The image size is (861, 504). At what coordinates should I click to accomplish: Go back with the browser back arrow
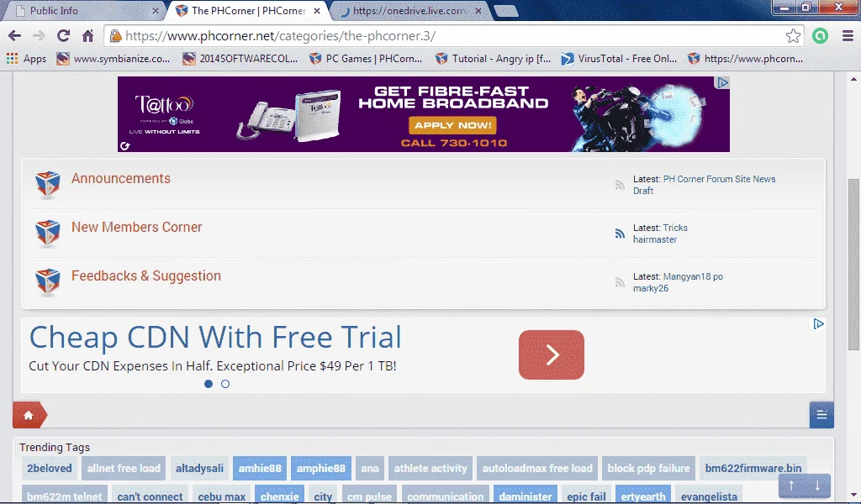[x=15, y=36]
